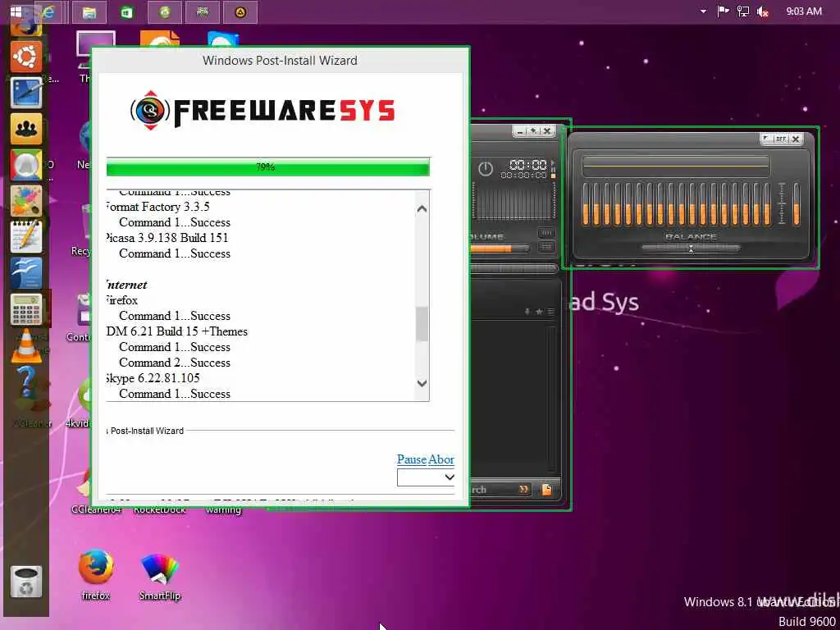Open the firefox desktop shortcut

click(96, 573)
